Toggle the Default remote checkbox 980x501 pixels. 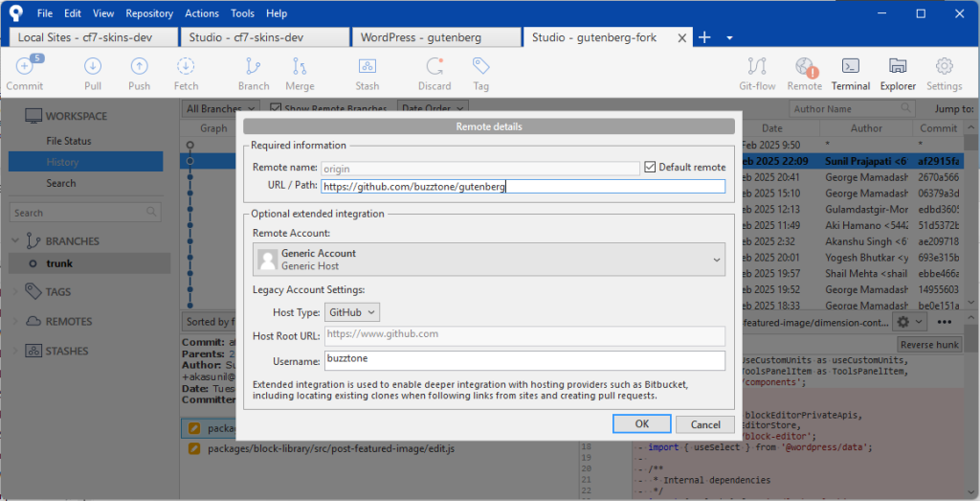652,167
